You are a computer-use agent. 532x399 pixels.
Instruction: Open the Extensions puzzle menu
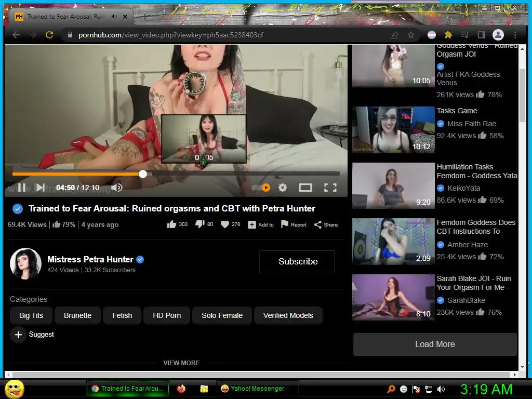pyautogui.click(x=448, y=35)
